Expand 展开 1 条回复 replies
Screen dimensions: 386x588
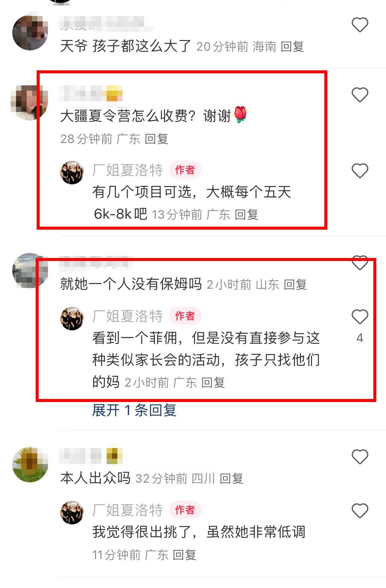(134, 410)
